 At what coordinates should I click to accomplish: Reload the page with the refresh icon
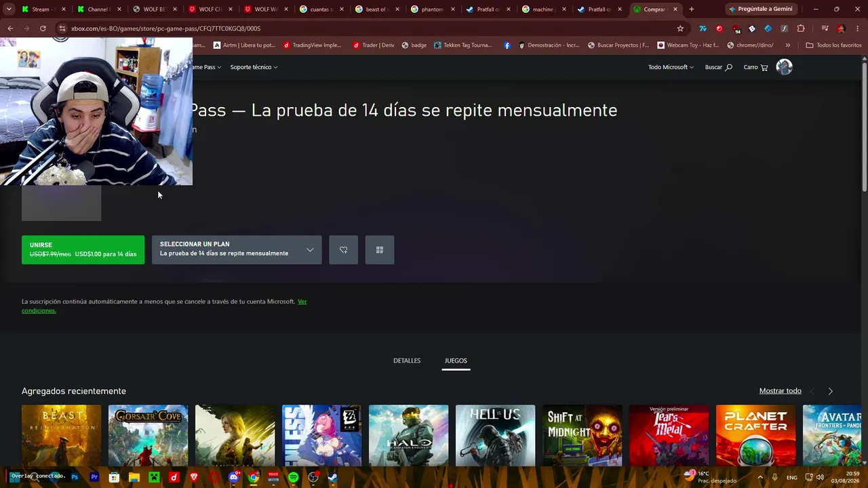pyautogui.click(x=43, y=28)
